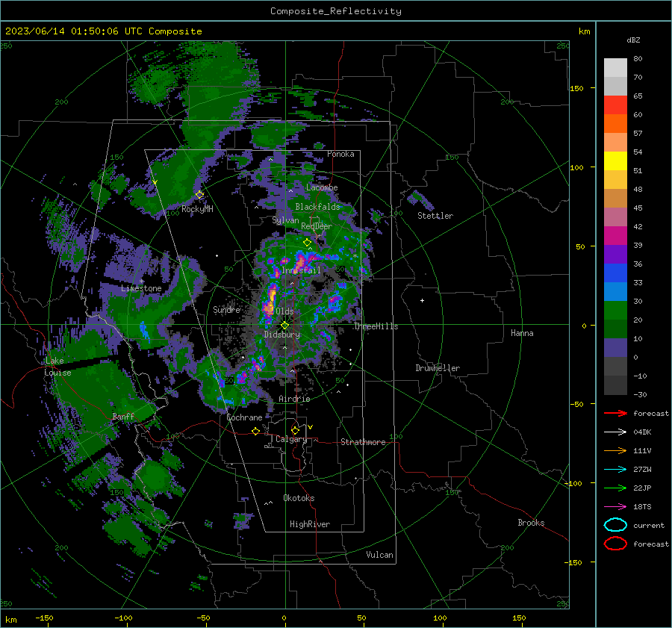Click the light gray 80 dBZ swatch

(615, 67)
